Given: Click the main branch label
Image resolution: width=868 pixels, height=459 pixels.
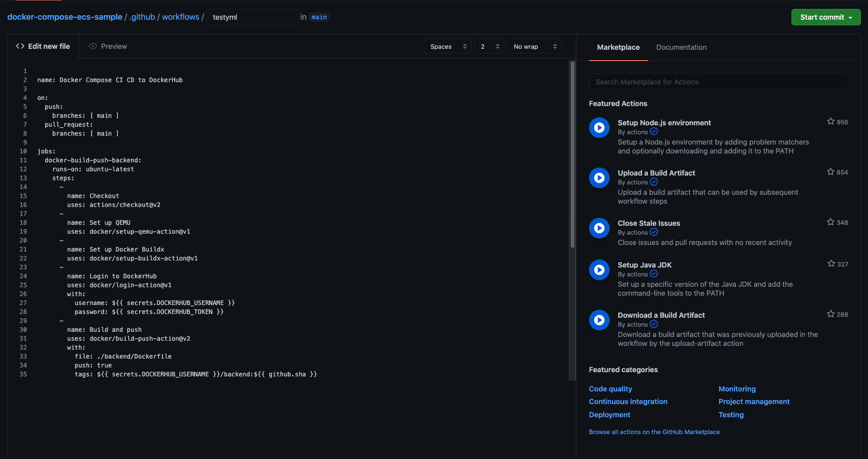Looking at the screenshot, I should tap(319, 17).
